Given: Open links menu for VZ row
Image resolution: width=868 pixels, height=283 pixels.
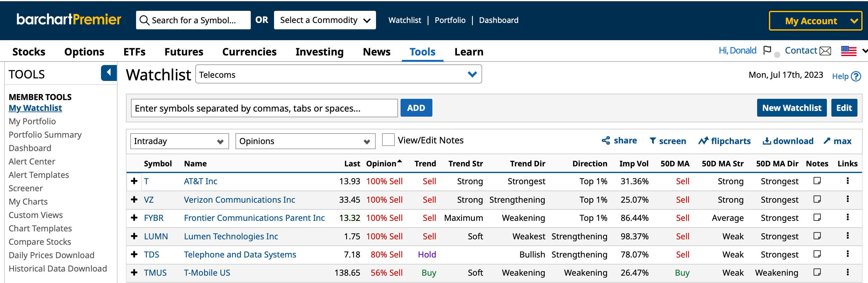Looking at the screenshot, I should point(847,199).
